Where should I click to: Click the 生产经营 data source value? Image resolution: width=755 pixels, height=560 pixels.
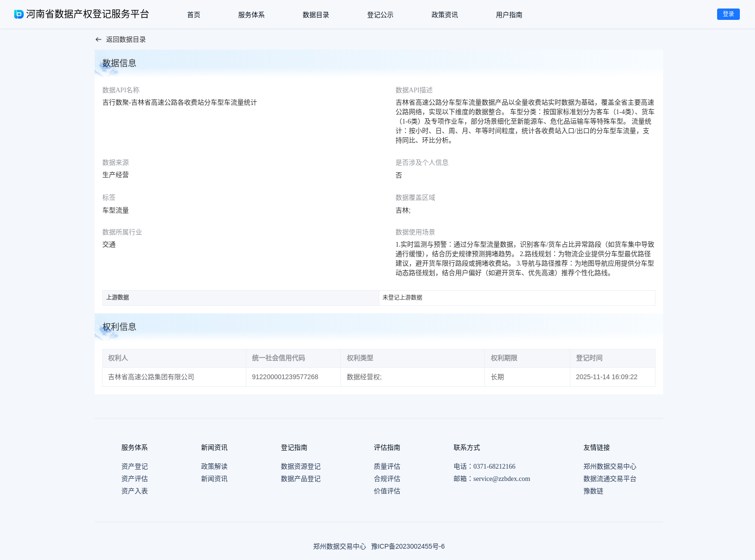pos(116,175)
